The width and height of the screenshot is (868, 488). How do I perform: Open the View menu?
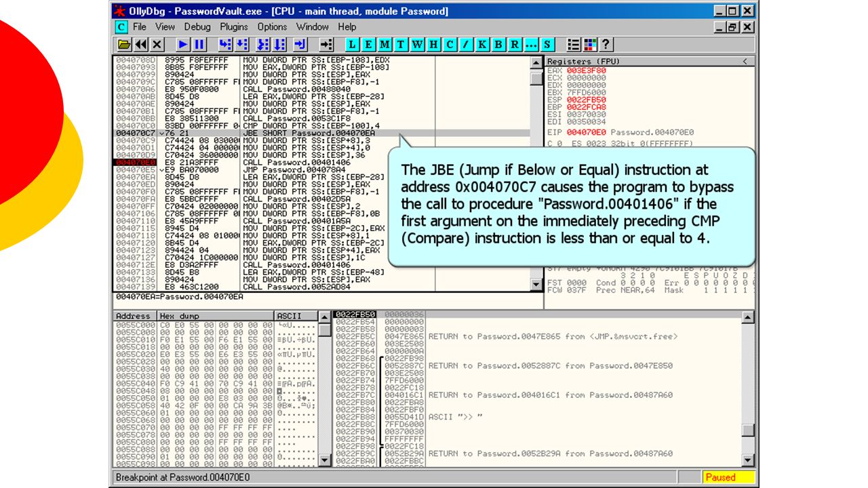click(x=165, y=27)
